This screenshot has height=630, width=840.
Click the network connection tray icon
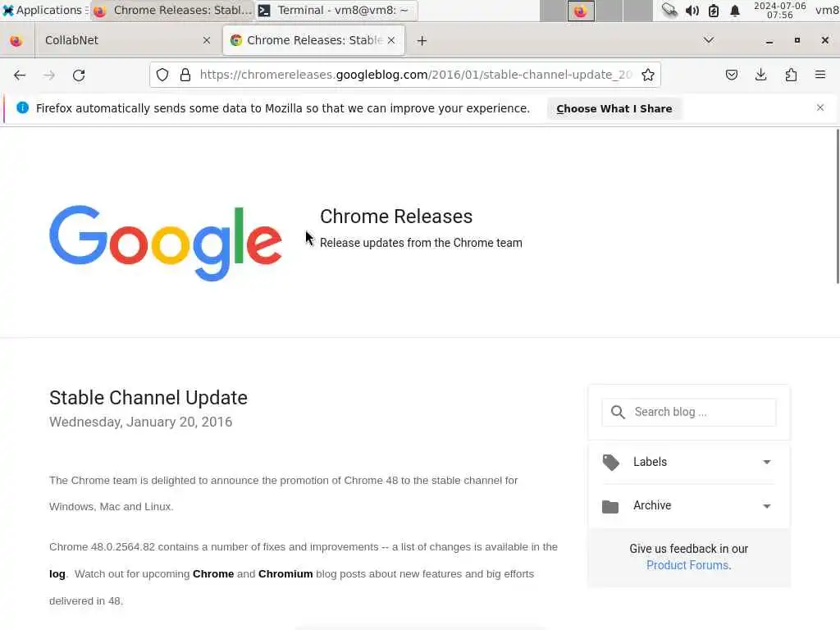669,10
